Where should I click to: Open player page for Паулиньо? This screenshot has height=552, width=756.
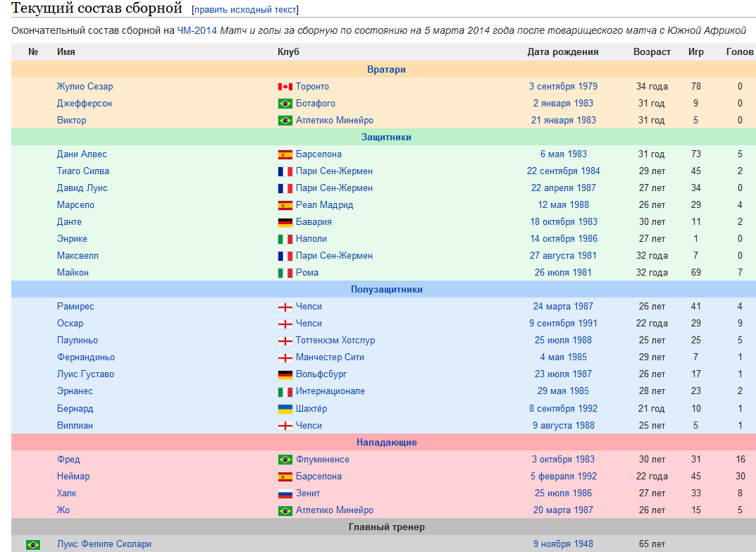(x=77, y=341)
